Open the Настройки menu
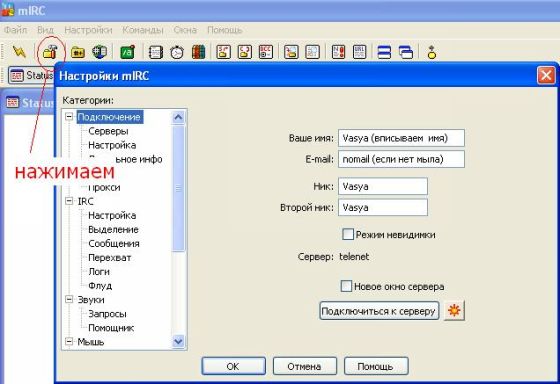This screenshot has height=384, width=560. 88,30
